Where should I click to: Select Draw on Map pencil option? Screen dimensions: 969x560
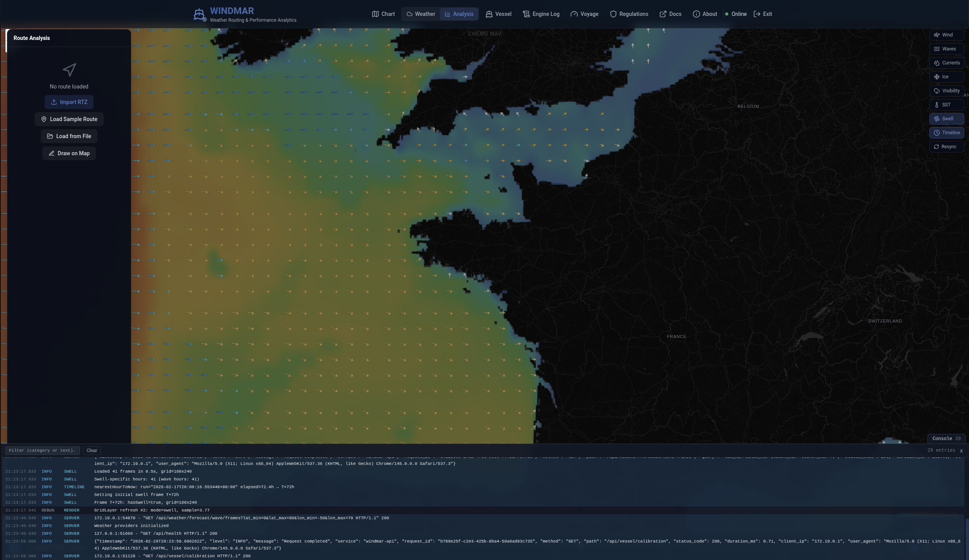coord(69,153)
